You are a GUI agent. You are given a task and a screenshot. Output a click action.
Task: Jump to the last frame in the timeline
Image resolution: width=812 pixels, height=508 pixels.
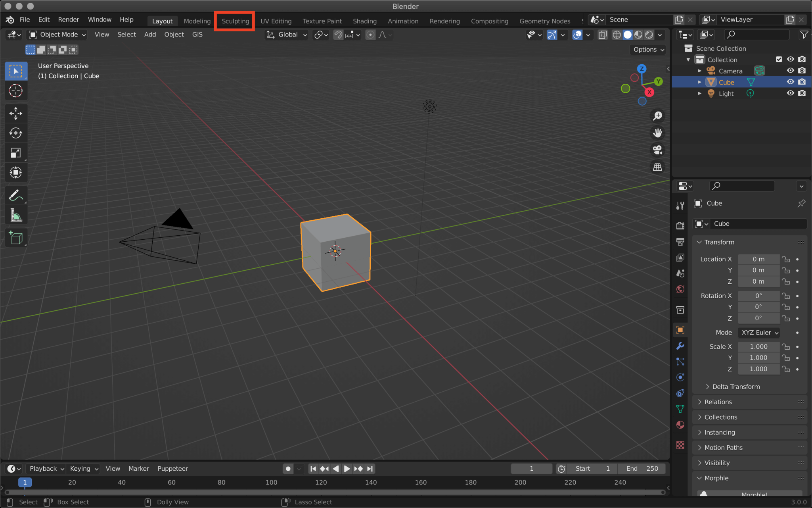tap(370, 468)
